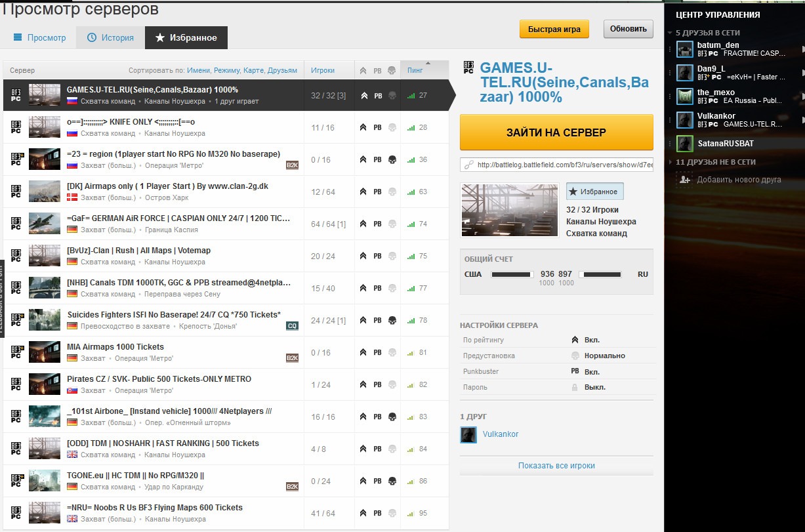The image size is (805, 532).
Task: Switch to the История tab
Action: (x=110, y=37)
